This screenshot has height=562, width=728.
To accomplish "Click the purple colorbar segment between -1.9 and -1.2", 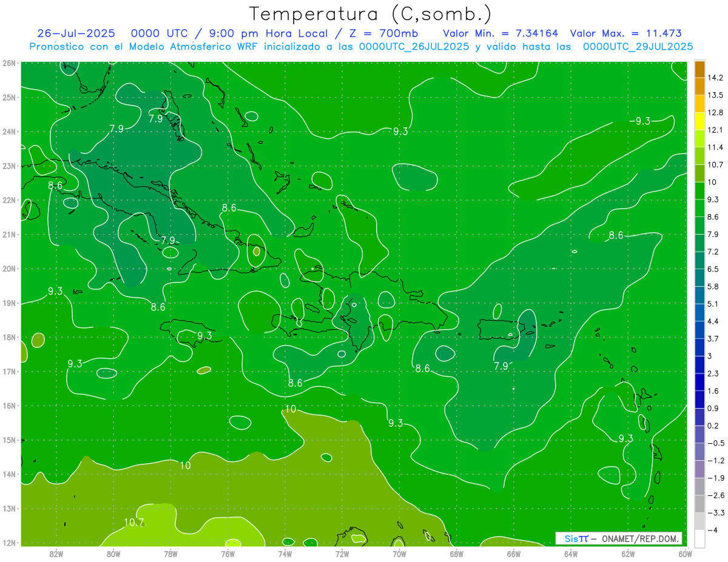I will click(x=699, y=469).
